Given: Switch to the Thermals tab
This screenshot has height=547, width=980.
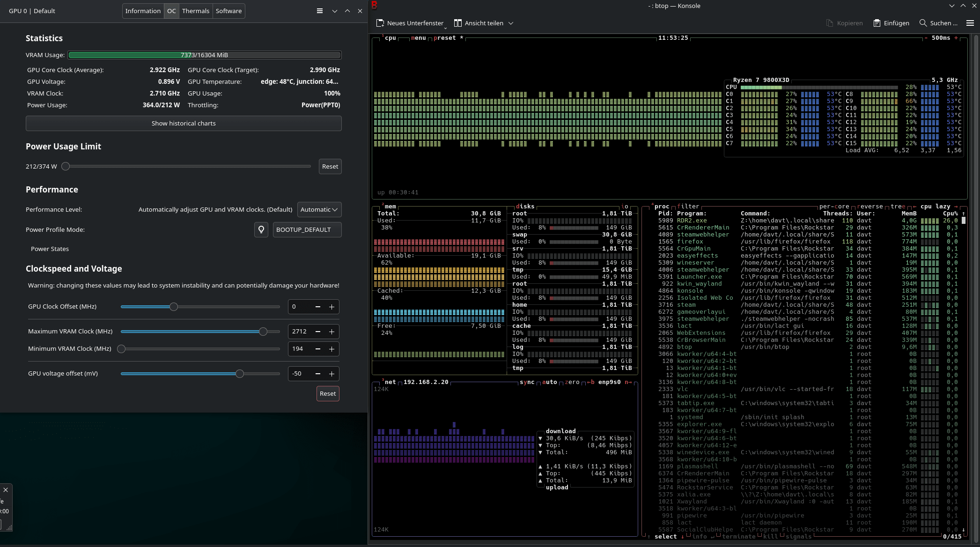Looking at the screenshot, I should coord(195,11).
